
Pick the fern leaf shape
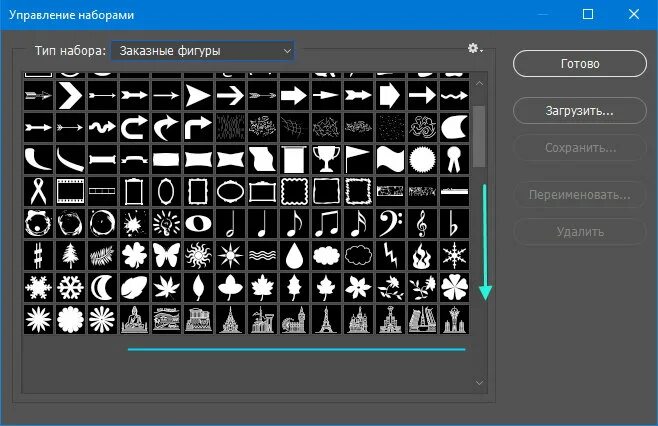[x=102, y=256]
